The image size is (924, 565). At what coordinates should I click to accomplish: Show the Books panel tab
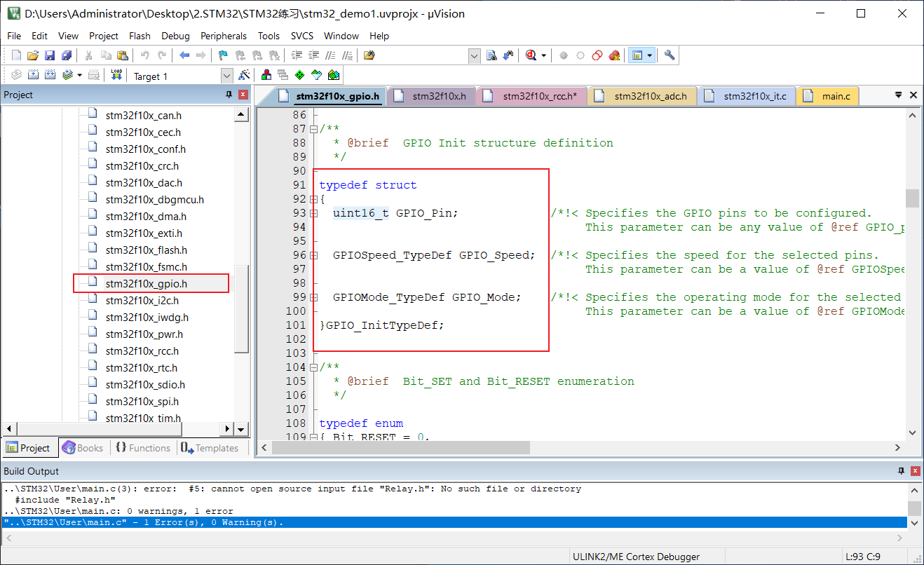pyautogui.click(x=82, y=448)
